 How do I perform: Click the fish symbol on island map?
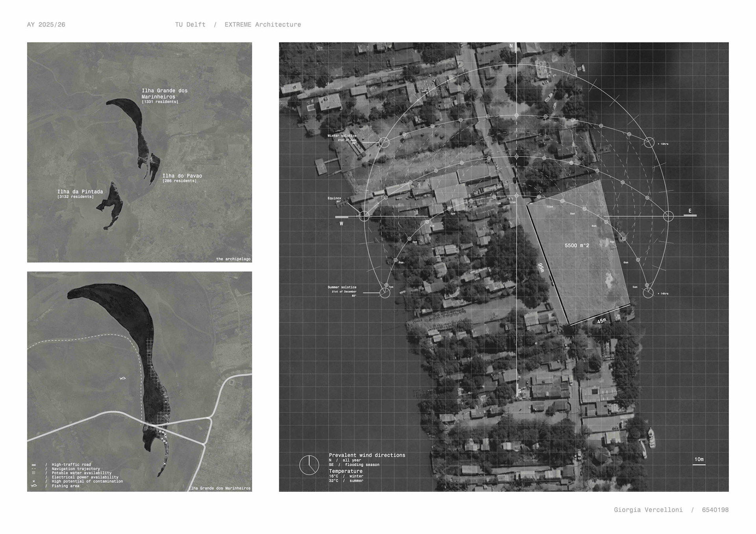pos(122,378)
